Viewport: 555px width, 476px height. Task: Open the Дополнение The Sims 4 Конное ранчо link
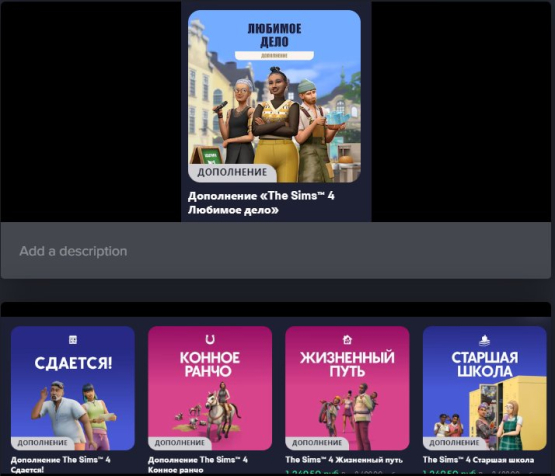click(198, 465)
